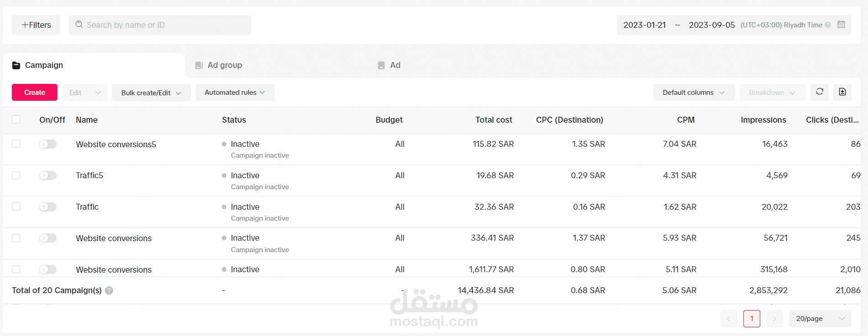Select the Traffic5 row checkbox
This screenshot has height=336, width=868.
tap(16, 176)
